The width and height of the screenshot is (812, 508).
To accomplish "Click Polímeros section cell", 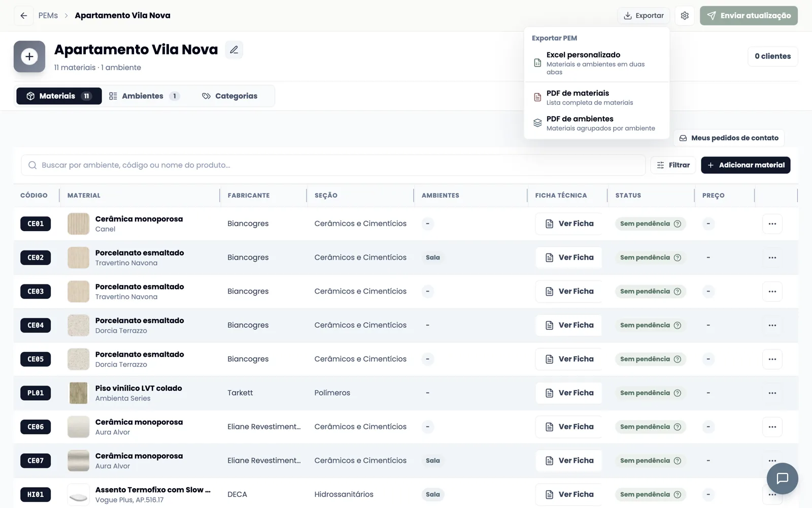I will click(332, 393).
